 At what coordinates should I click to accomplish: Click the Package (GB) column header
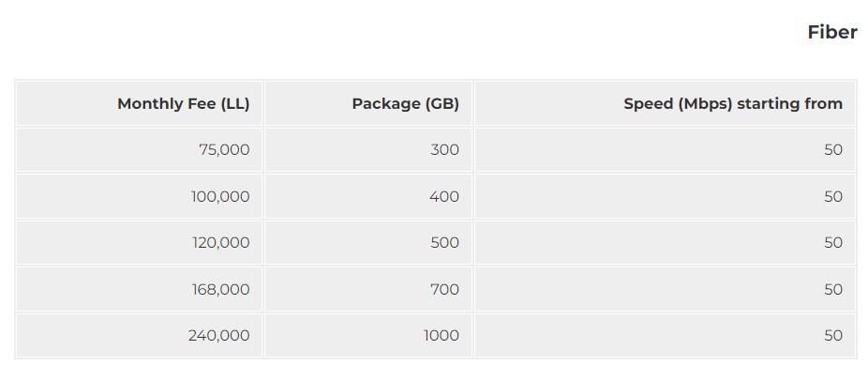[x=405, y=104]
